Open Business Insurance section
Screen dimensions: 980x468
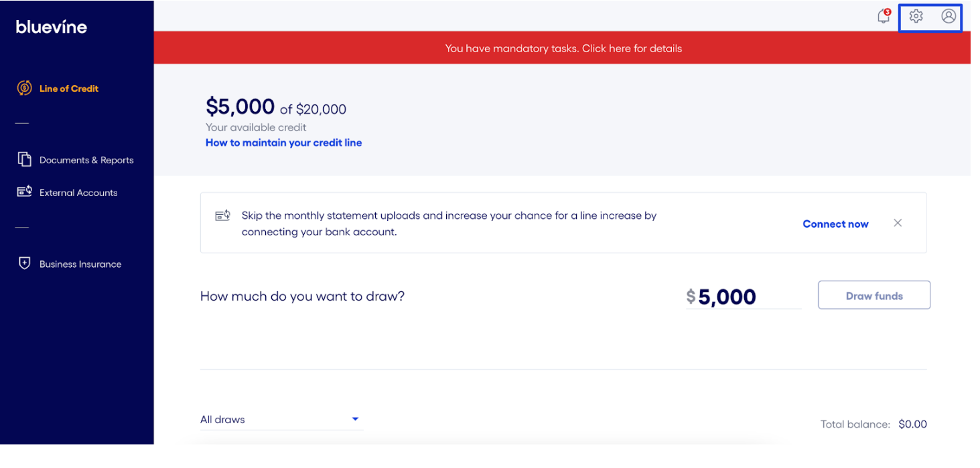[80, 264]
